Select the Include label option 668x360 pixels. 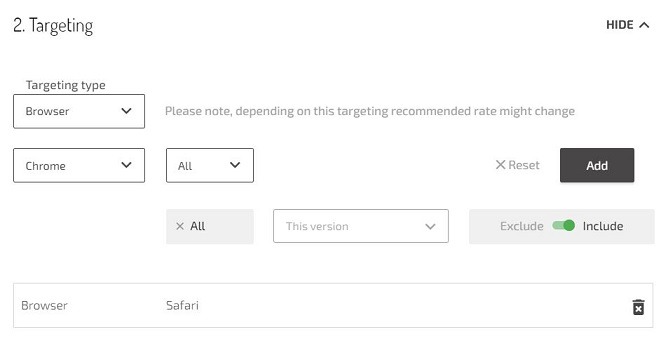603,226
